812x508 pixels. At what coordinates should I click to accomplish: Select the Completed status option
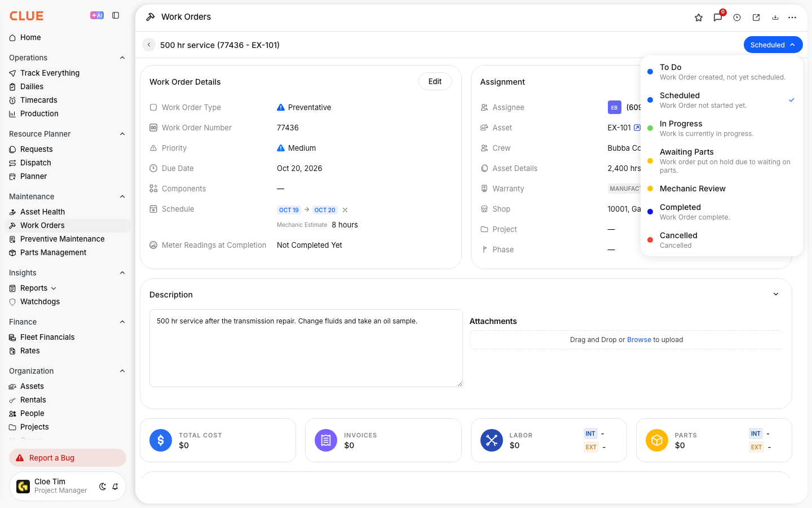[722, 212]
